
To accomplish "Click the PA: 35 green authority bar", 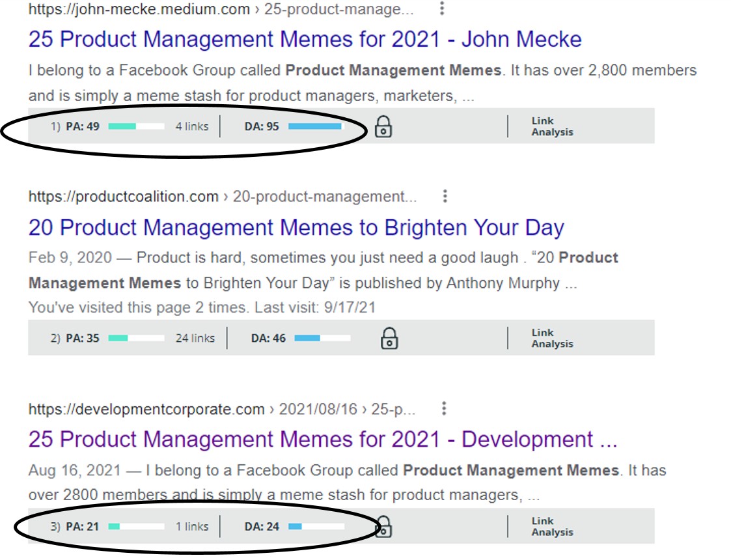I will pos(136,338).
